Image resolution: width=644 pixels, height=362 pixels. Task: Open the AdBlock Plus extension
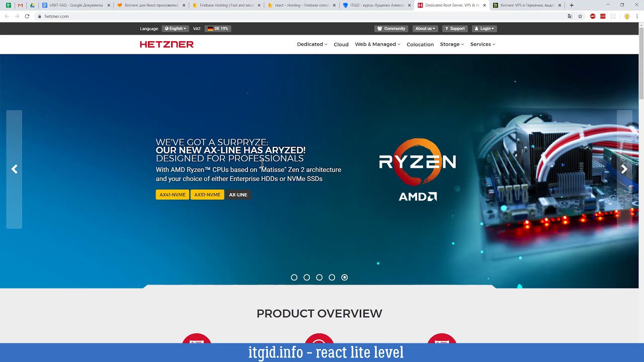click(593, 16)
